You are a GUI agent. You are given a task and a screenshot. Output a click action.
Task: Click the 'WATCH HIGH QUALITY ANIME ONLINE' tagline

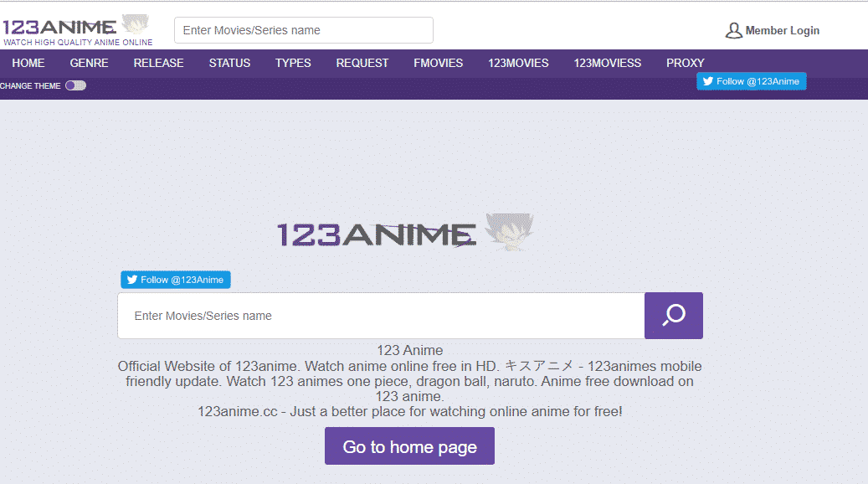[x=78, y=43]
